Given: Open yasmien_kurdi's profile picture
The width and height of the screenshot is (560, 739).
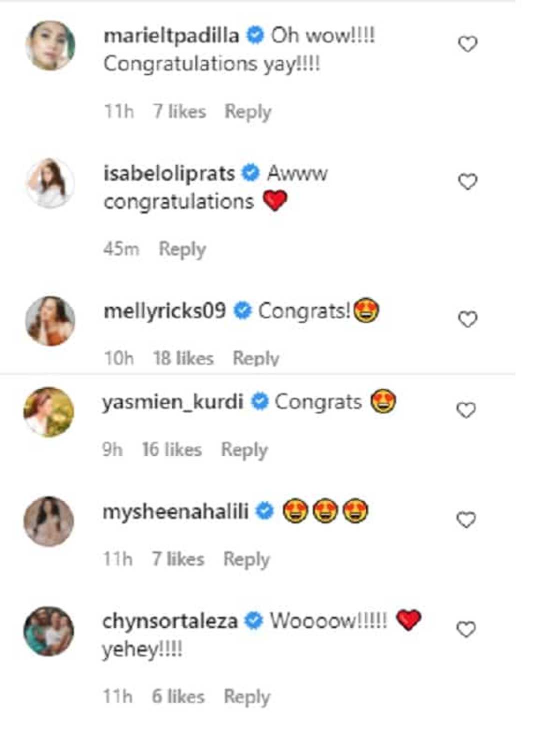Looking at the screenshot, I should 48,412.
